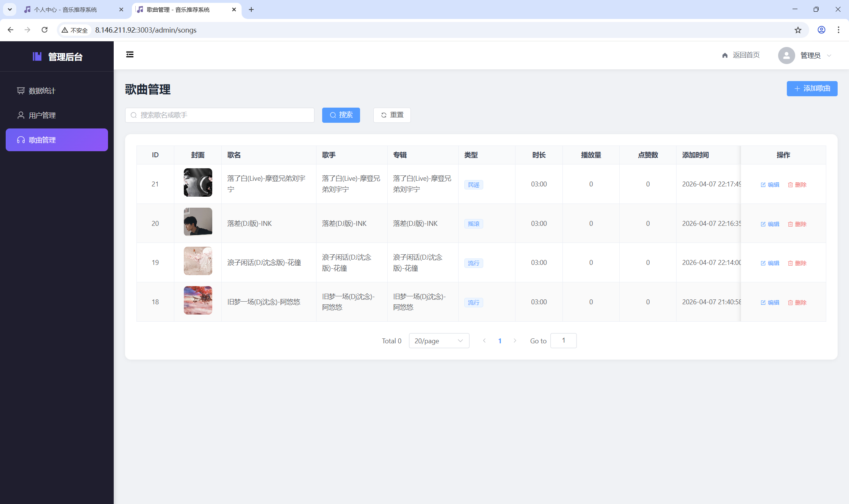This screenshot has height=504, width=849.
Task: Toggle the sidebar collapse hamburger icon
Action: (130, 55)
